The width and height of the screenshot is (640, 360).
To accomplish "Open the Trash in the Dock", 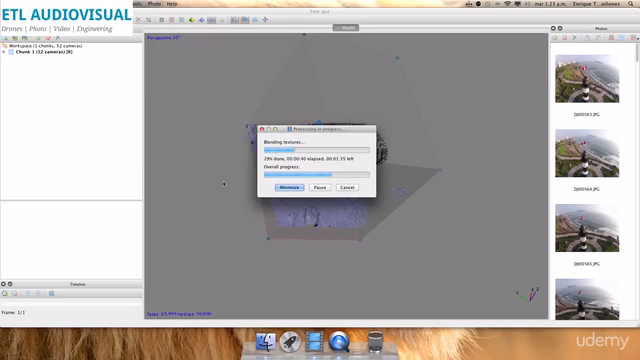I will (376, 342).
